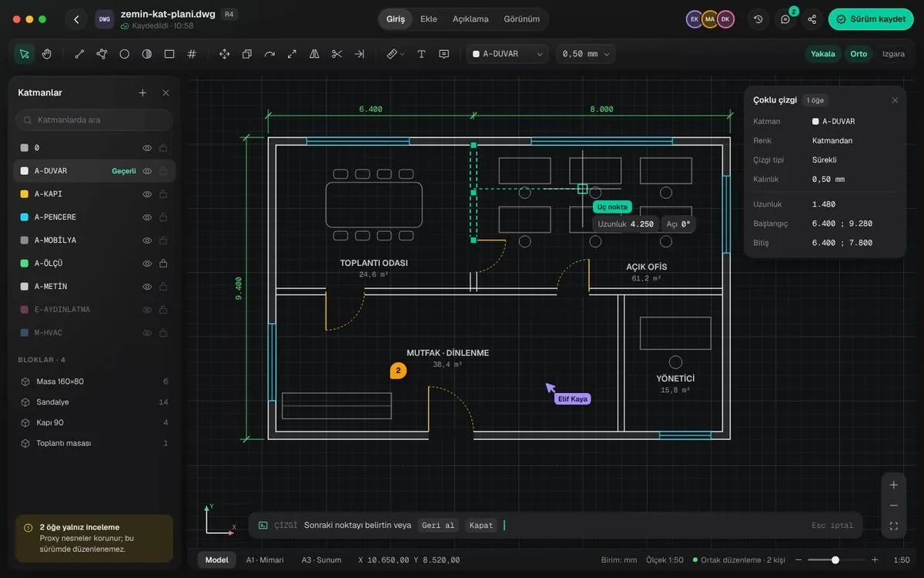
Task: Zoom in with canvas plus button
Action: click(x=894, y=485)
